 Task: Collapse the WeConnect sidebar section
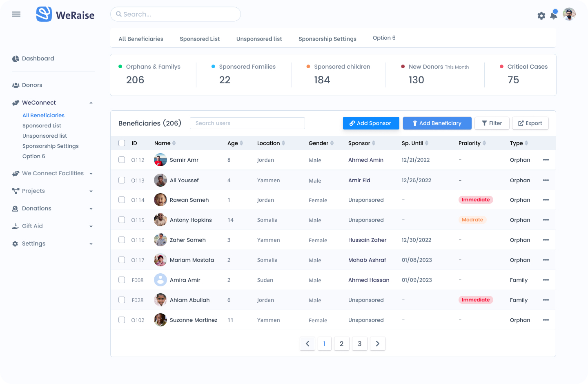pyautogui.click(x=91, y=103)
